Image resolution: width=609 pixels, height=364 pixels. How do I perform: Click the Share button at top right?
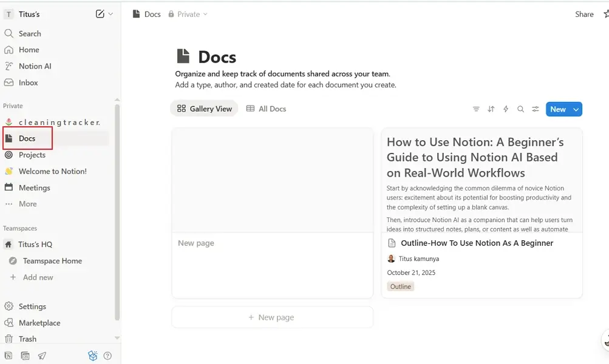pos(583,14)
